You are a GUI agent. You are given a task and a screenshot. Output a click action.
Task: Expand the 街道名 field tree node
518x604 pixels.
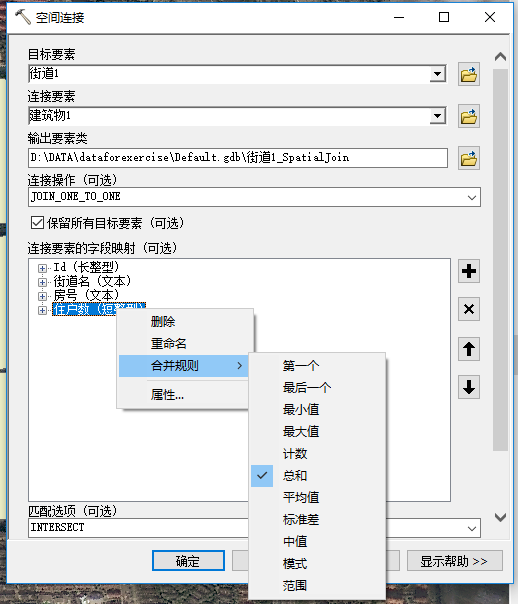tap(42, 282)
